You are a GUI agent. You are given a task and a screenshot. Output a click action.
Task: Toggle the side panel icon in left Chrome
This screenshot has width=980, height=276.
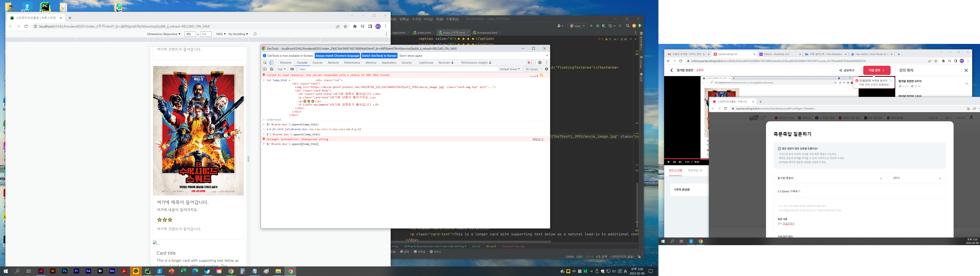370,26
